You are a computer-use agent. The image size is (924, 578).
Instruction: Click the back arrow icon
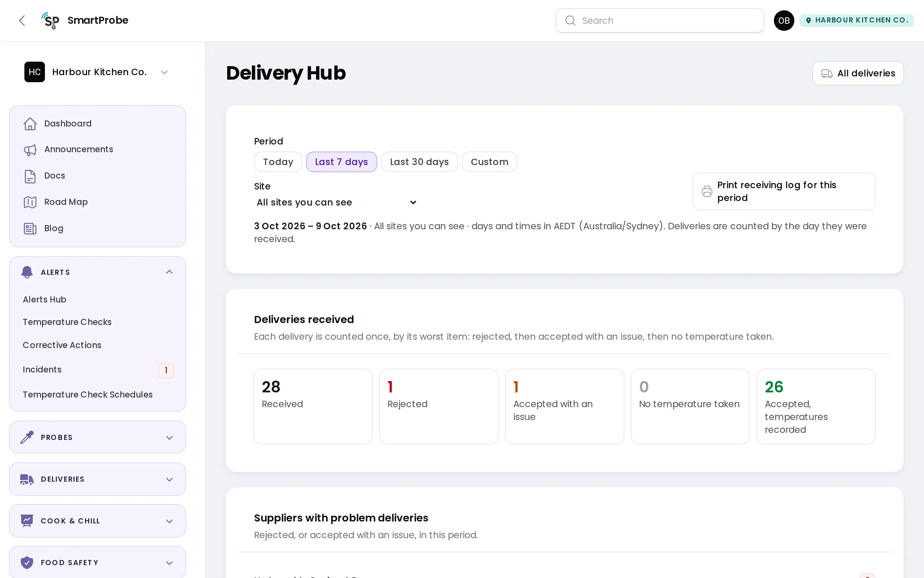pos(22,21)
